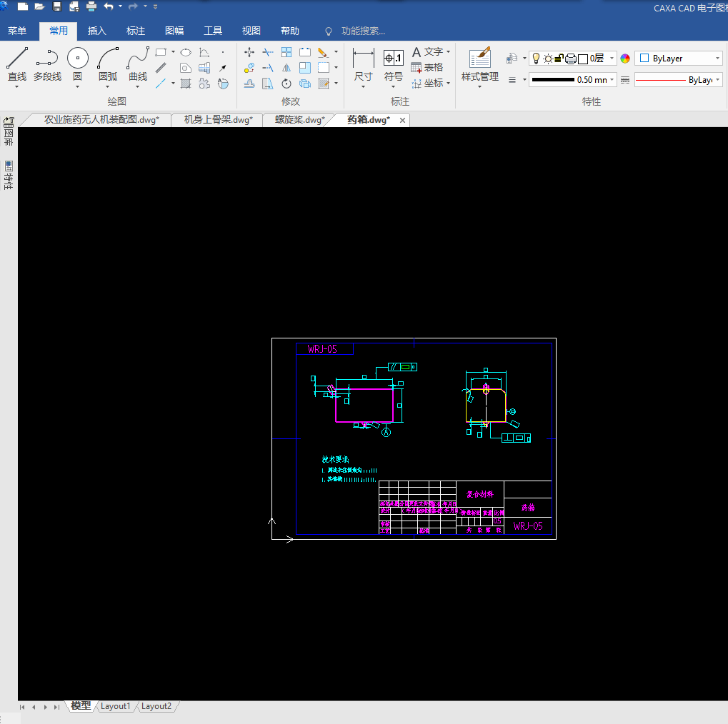Select the hatch fill tool
Screen dimensions: 728x724
(186, 84)
